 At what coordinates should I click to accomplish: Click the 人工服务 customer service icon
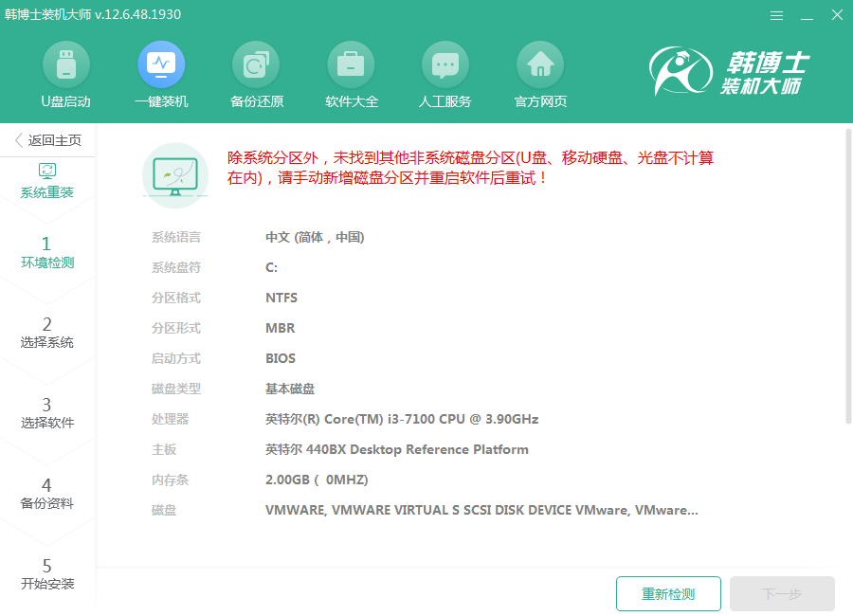click(x=445, y=64)
